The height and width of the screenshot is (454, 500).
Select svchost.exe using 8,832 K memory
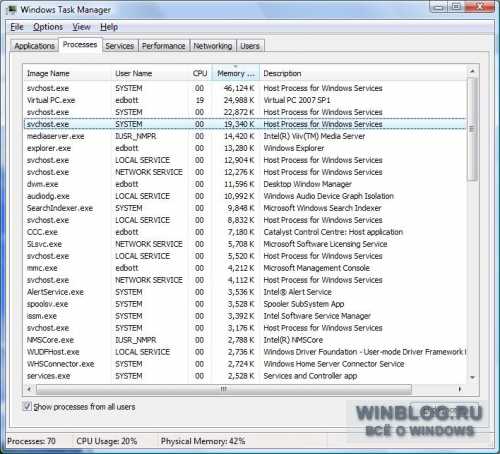245,220
